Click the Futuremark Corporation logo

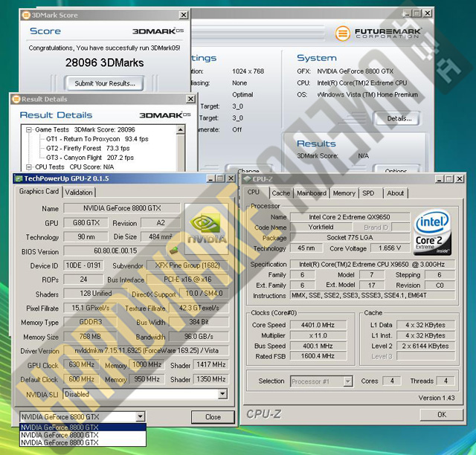[x=379, y=33]
